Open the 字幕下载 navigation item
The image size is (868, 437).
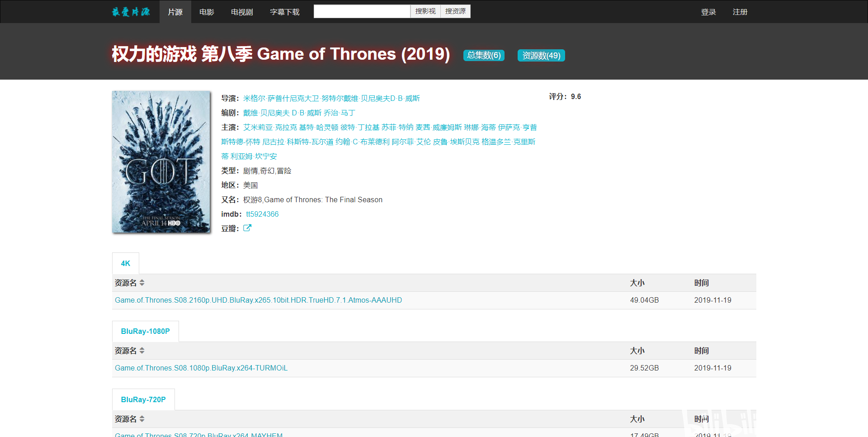(285, 12)
